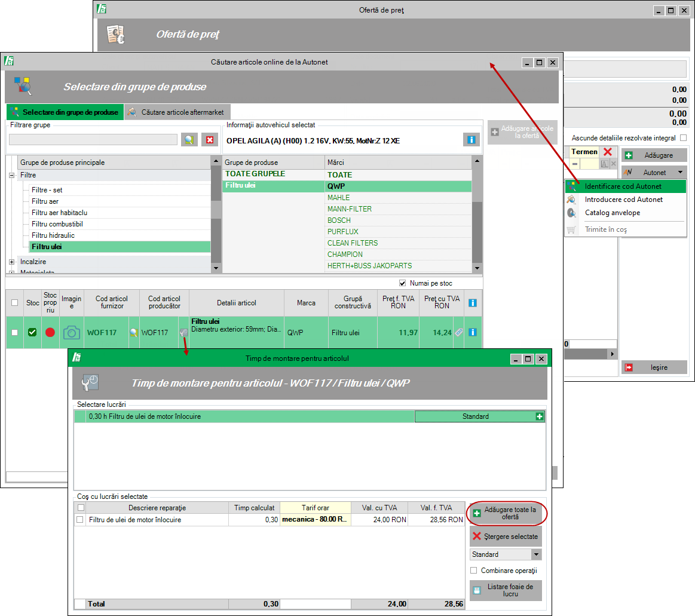The width and height of the screenshot is (695, 616).
Task: Choose Identificare cod Autonet menu item
Action: tap(626, 186)
